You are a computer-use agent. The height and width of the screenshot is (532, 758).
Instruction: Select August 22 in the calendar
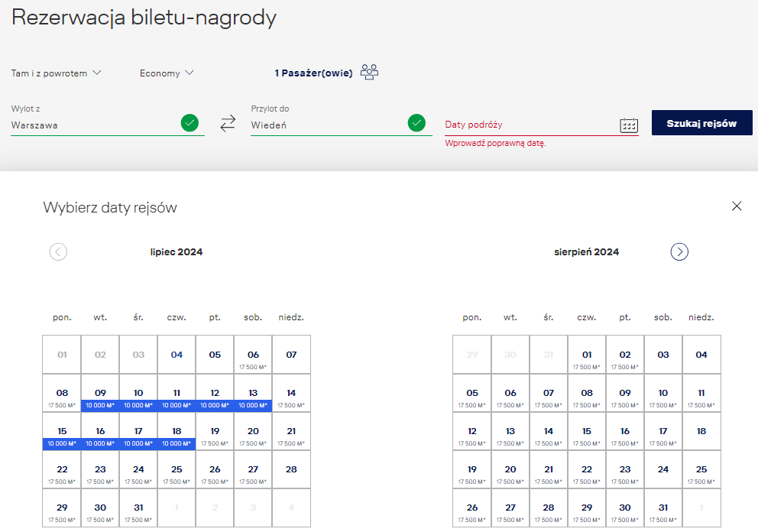click(586, 469)
